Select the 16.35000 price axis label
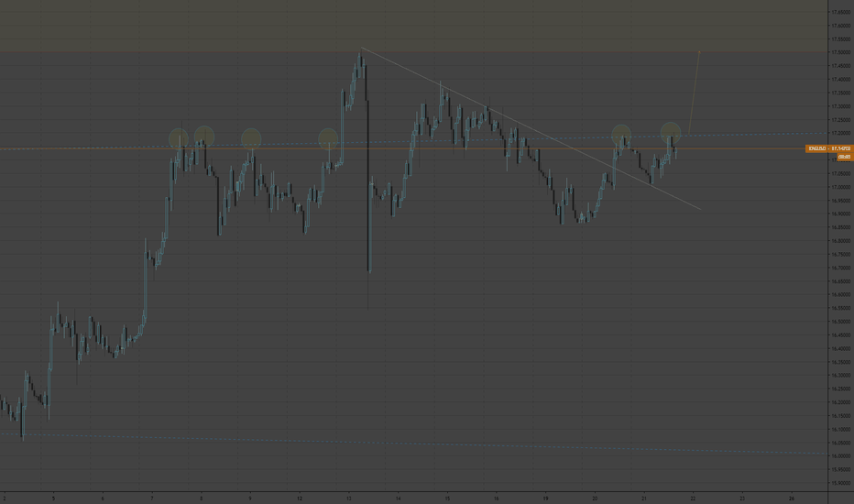Image resolution: width=854 pixels, height=504 pixels. [841, 362]
